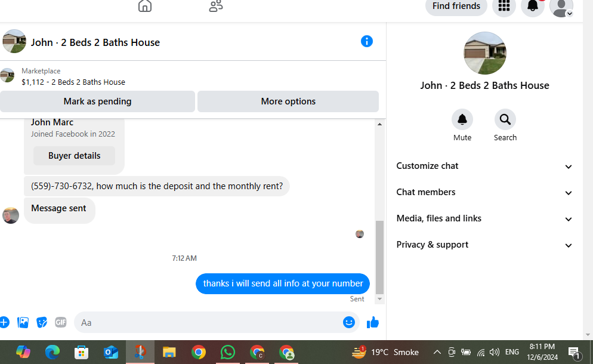The width and height of the screenshot is (593, 364).
Task: Expand Privacy & support section
Action: (484, 245)
